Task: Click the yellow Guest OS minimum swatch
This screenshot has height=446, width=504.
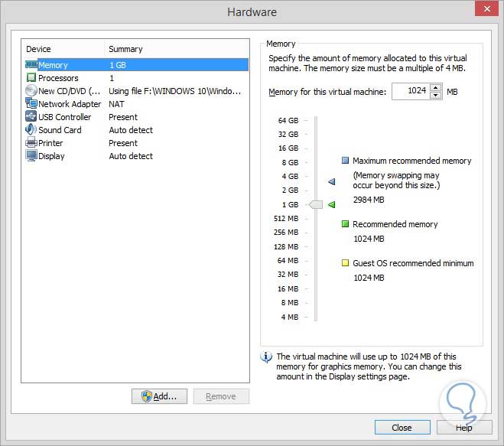Action: point(345,262)
